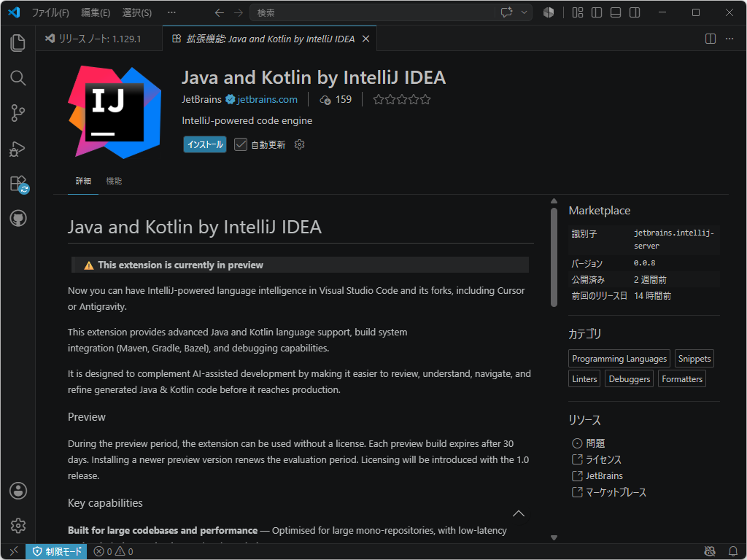The width and height of the screenshot is (747, 560).
Task: Click the VS Code logo icon
Action: pyautogui.click(x=14, y=12)
